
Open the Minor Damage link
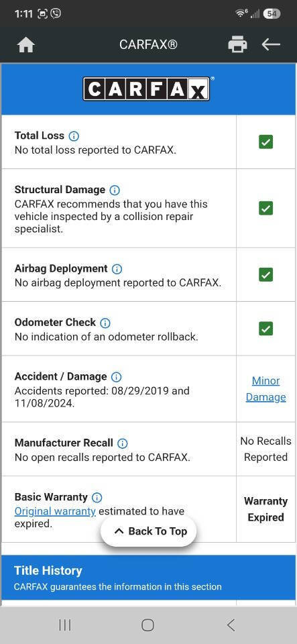pyautogui.click(x=265, y=389)
